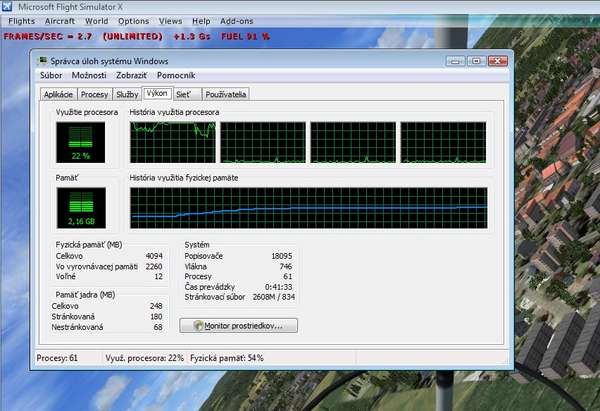600x411 pixels.
Task: Click the 'Využitie procesora' label
Action: click(x=87, y=112)
